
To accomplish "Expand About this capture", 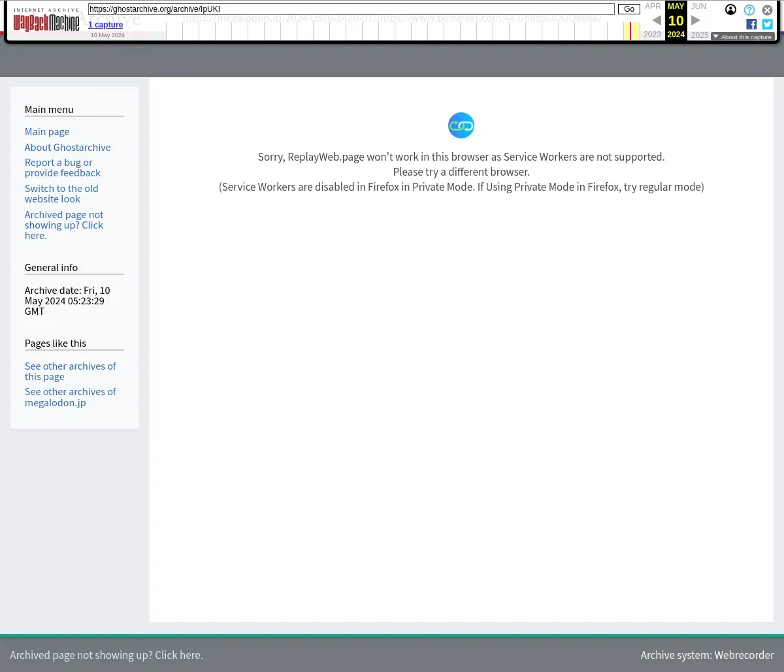I will [x=743, y=37].
